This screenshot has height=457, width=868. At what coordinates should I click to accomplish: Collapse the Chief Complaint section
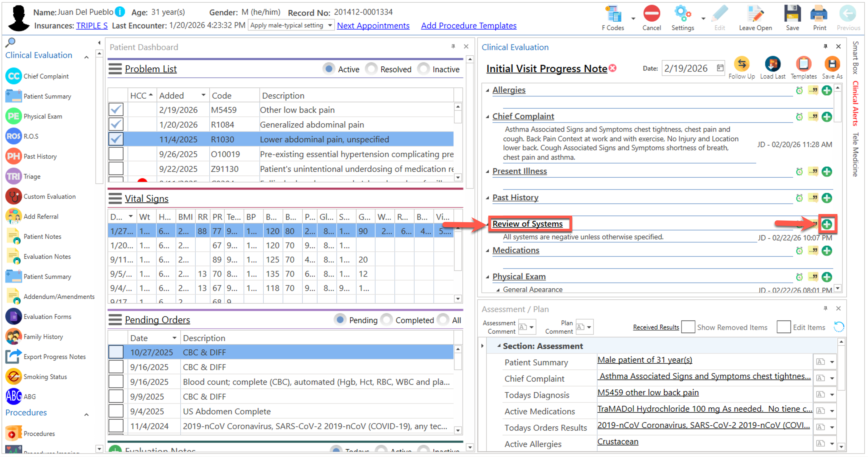(487, 117)
